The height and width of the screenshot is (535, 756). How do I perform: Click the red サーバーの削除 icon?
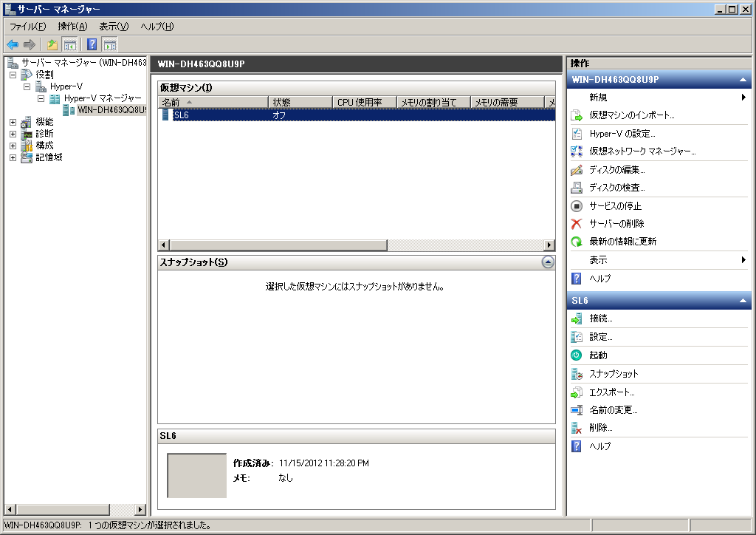click(x=577, y=224)
